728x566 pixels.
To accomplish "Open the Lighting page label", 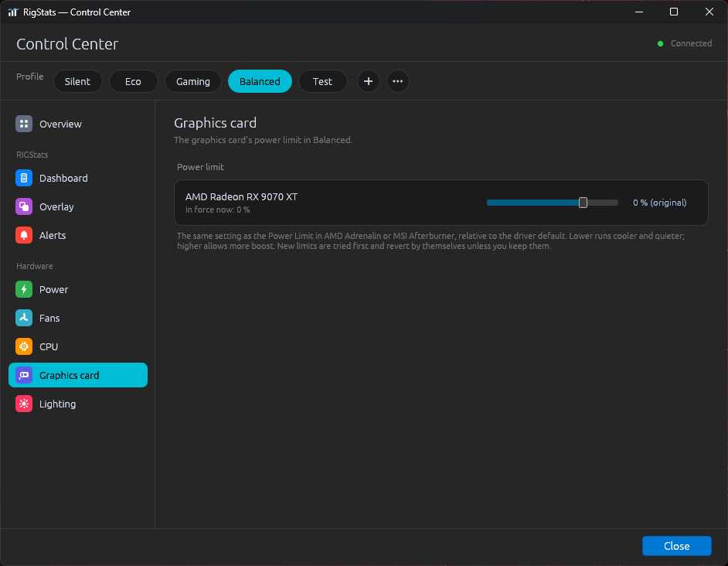I will (57, 404).
